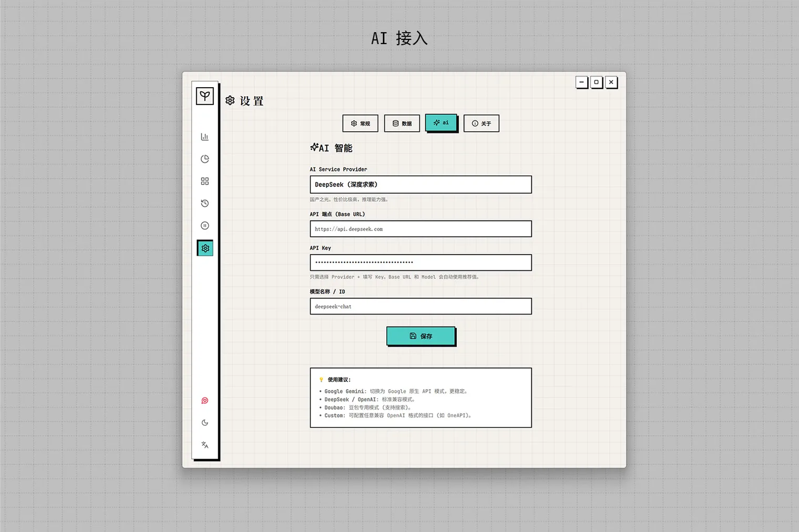799x532 pixels.
Task: Open the grid dashboard icon in sidebar
Action: click(x=205, y=181)
